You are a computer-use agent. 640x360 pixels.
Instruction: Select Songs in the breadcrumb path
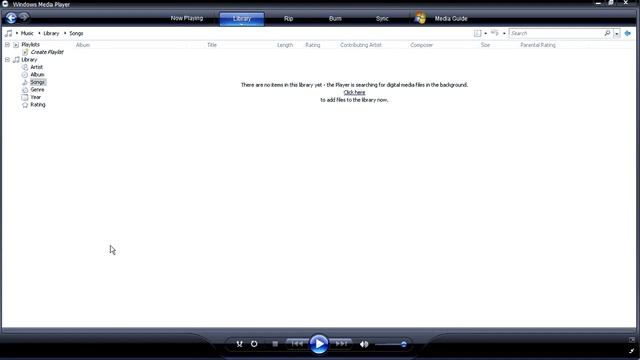(76, 33)
